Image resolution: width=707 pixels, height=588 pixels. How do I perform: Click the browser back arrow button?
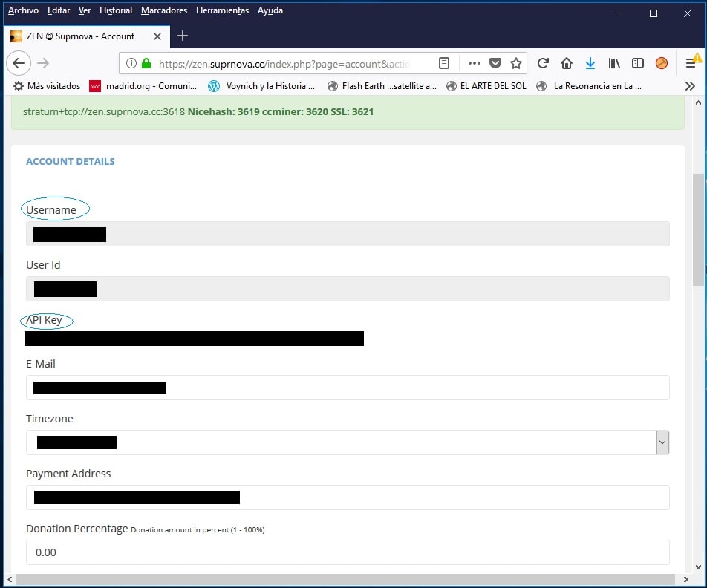pyautogui.click(x=19, y=63)
